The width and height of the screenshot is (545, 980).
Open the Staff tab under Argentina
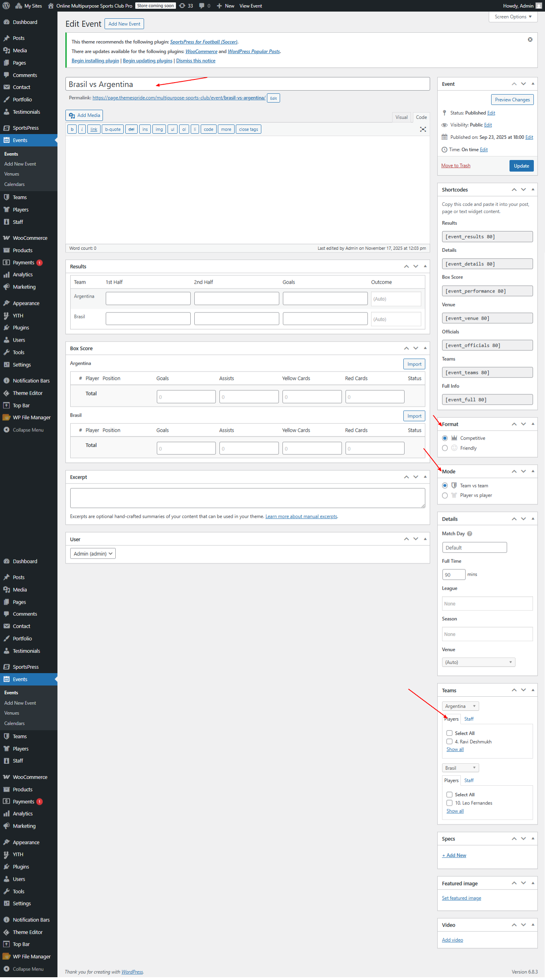469,719
